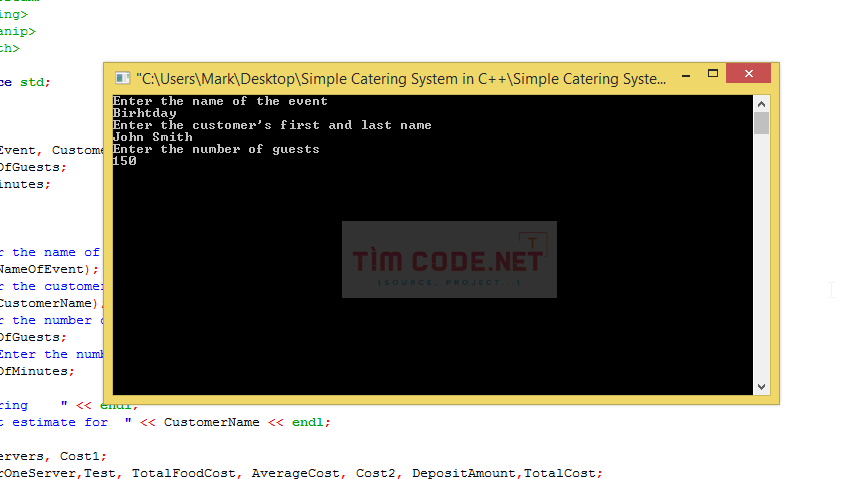Click the console scrollbar up arrow
The image size is (860, 479).
(x=761, y=104)
